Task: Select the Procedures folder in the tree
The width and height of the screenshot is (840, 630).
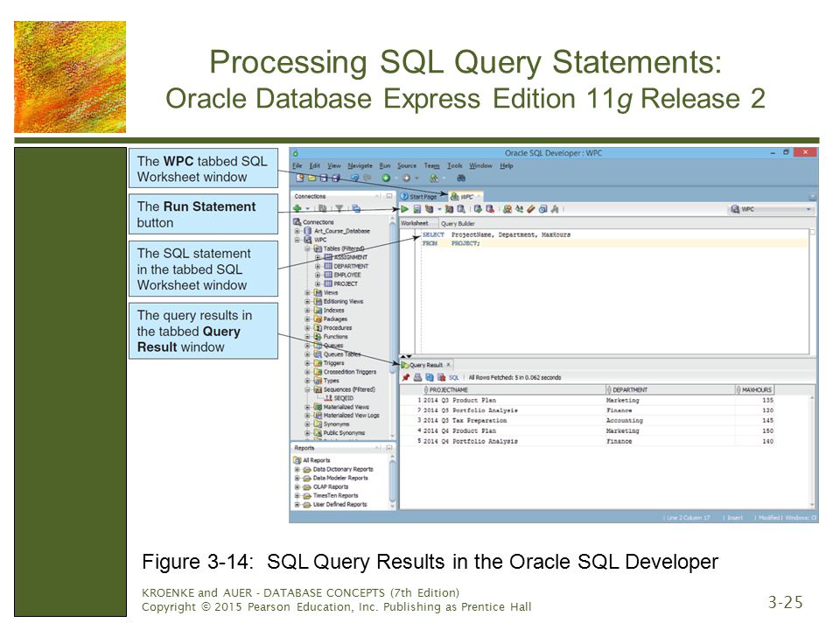Action: coord(338,328)
